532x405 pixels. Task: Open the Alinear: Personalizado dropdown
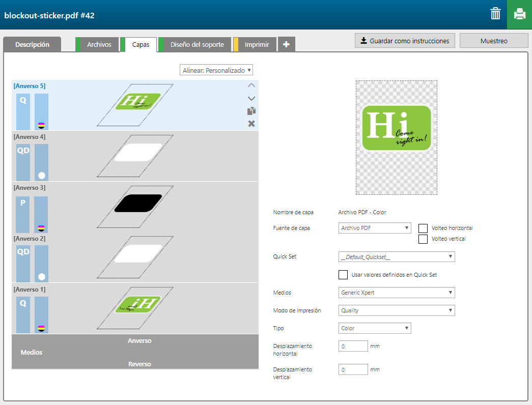(x=216, y=70)
